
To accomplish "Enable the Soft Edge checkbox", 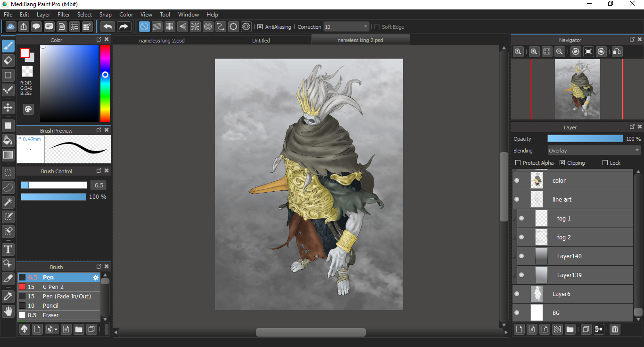I will coord(377,27).
